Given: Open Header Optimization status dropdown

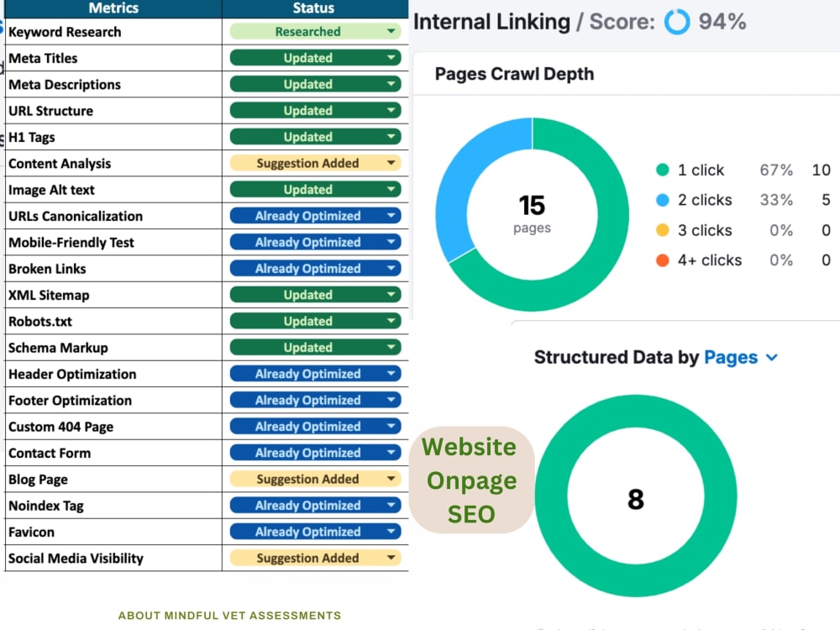Looking at the screenshot, I should point(316,374).
